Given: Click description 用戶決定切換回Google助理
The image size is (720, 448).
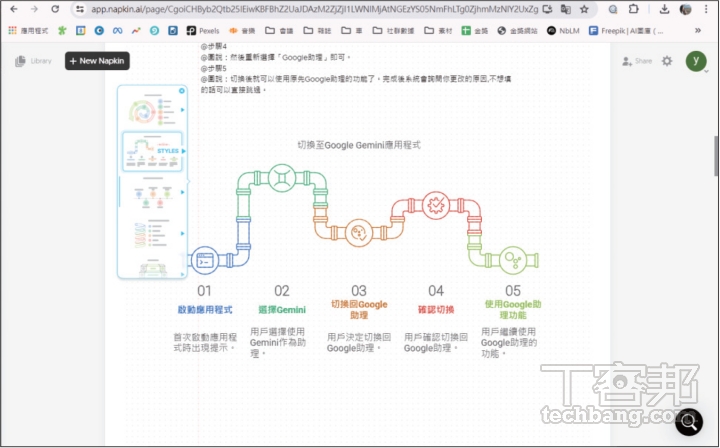Looking at the screenshot, I should 359,343.
